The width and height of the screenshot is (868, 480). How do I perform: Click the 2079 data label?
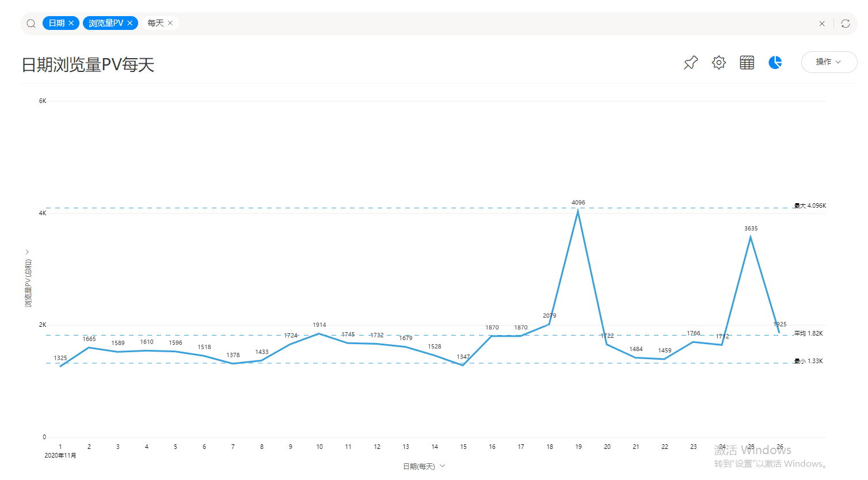click(x=550, y=315)
